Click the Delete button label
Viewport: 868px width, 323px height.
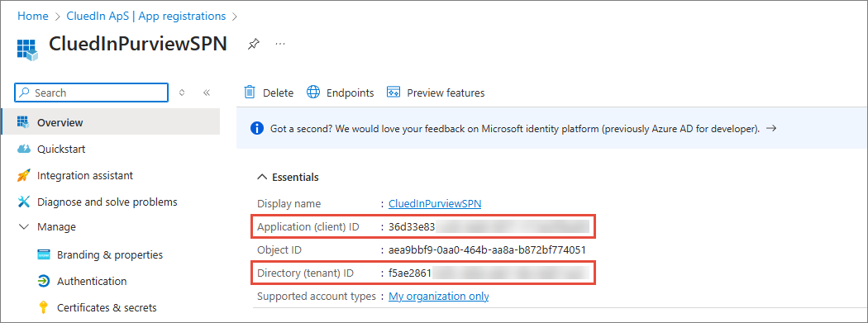(278, 93)
